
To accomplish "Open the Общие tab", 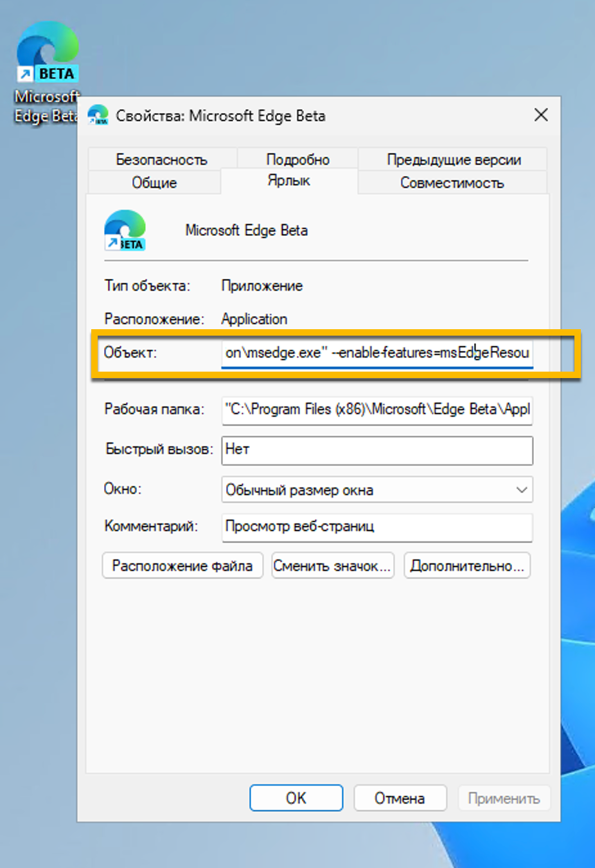I will click(x=154, y=183).
